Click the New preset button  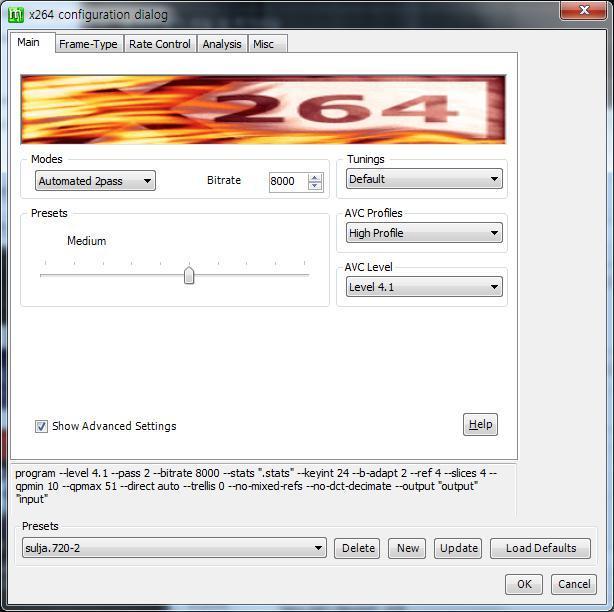[x=407, y=548]
